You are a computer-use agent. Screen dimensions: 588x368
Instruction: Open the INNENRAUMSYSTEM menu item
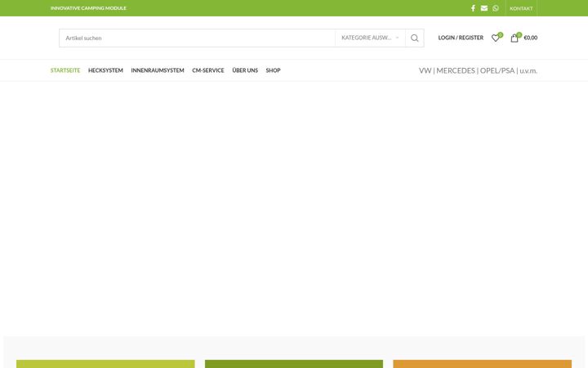(158, 70)
